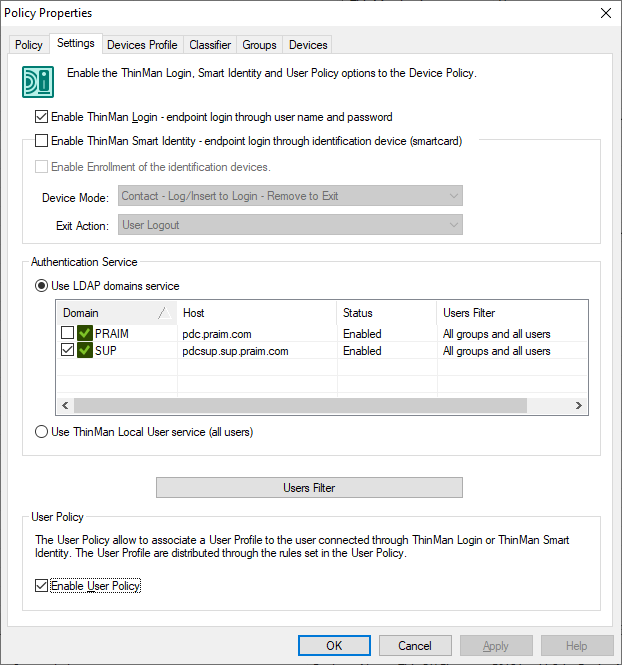Image resolution: width=622 pixels, height=665 pixels.
Task: Select Use LDAP domains service radio button
Action: click(41, 286)
